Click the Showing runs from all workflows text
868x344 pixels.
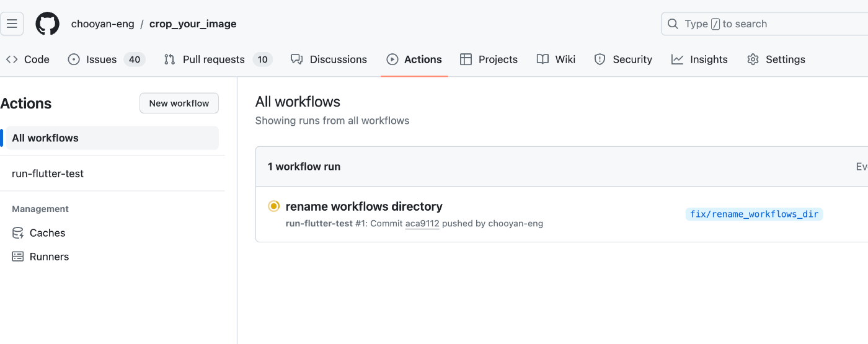click(x=332, y=121)
